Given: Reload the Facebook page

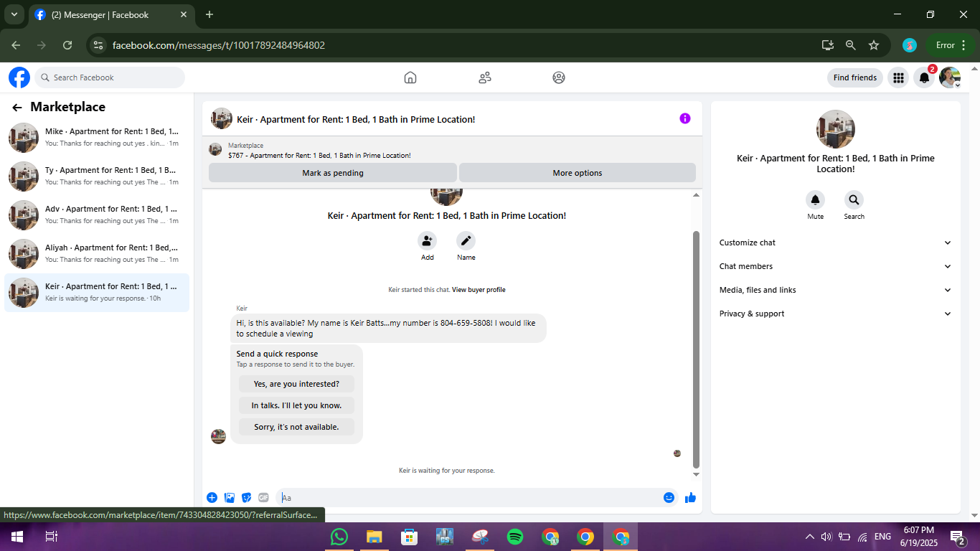Looking at the screenshot, I should [x=67, y=45].
